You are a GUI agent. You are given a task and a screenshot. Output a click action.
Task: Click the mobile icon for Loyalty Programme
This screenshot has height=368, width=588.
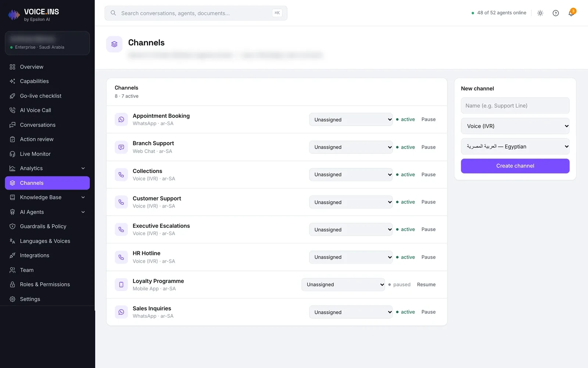tap(121, 284)
